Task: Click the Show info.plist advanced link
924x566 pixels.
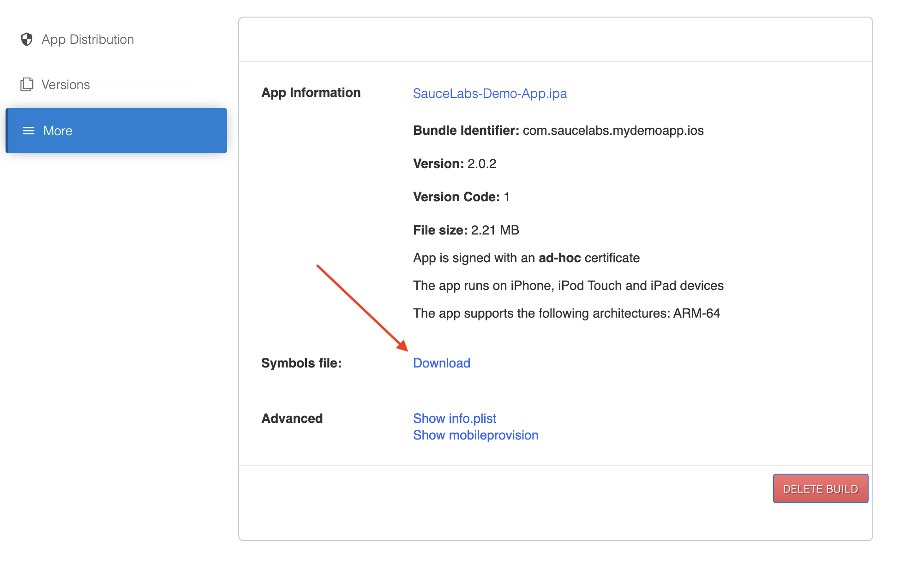Action: (x=455, y=418)
